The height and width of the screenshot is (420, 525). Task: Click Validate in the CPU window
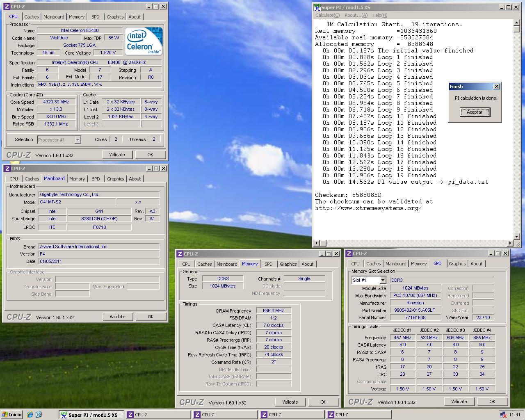pos(117,155)
